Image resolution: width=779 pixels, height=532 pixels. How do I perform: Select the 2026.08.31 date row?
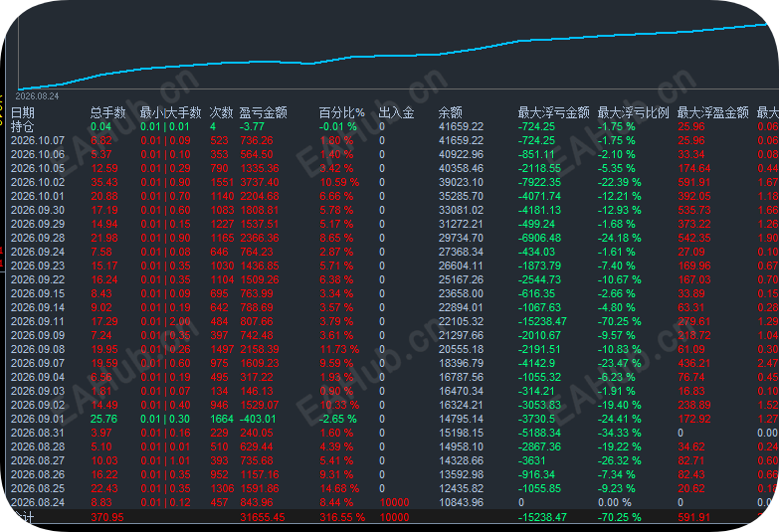(38, 433)
